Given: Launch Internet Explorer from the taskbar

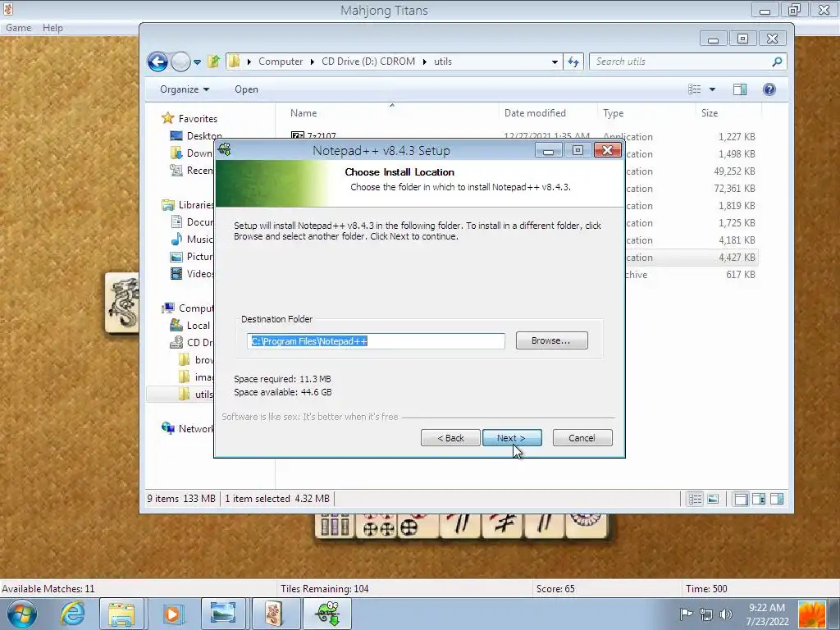Looking at the screenshot, I should click(x=71, y=614).
